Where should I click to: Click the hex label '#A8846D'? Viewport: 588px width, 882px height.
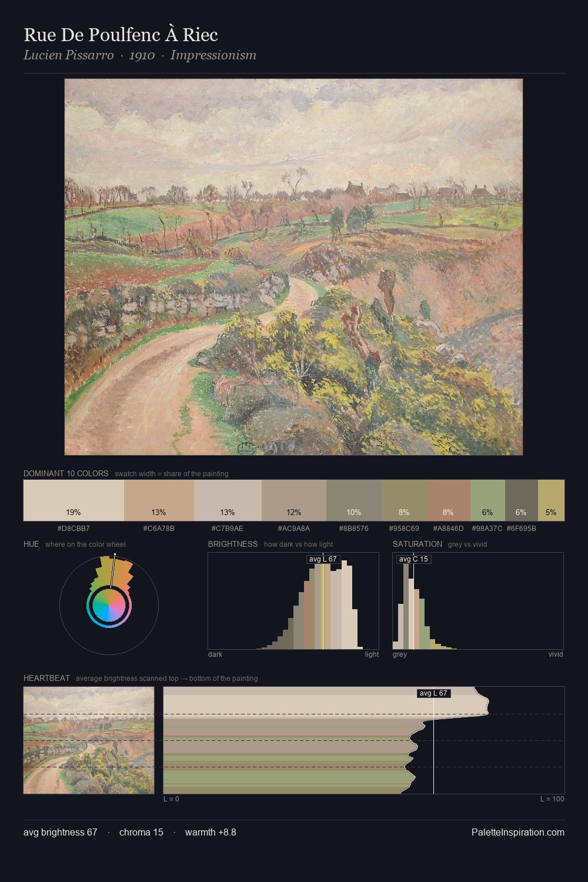tap(449, 528)
